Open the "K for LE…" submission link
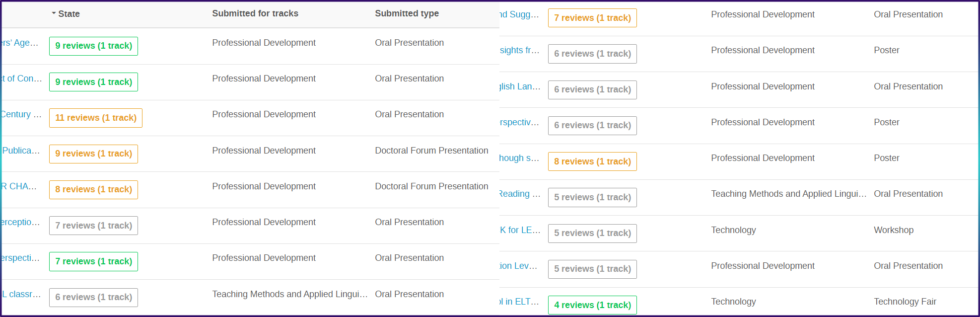The height and width of the screenshot is (317, 980). pos(520,230)
